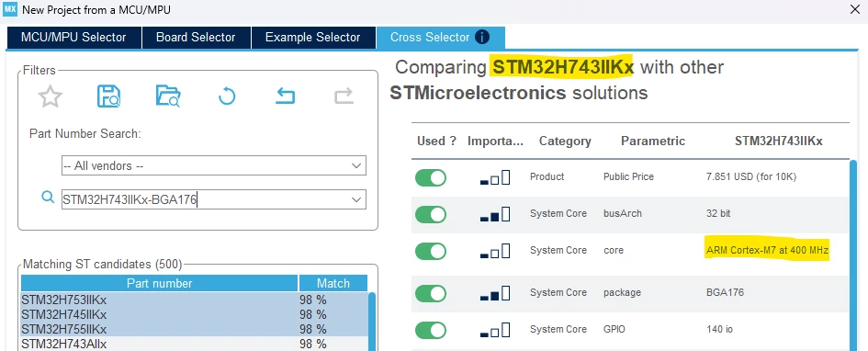Set importance bars for package row
This screenshot has height=351, width=868.
(x=495, y=293)
